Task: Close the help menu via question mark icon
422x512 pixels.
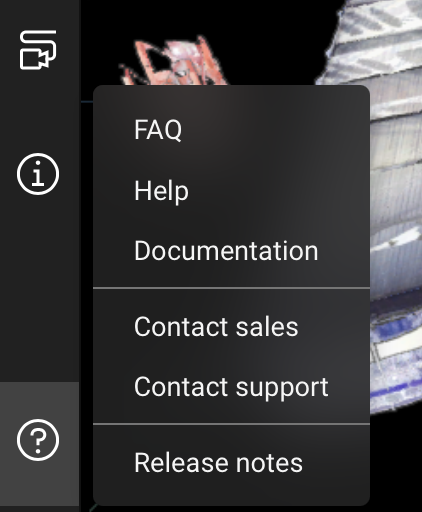Action: pyautogui.click(x=38, y=440)
